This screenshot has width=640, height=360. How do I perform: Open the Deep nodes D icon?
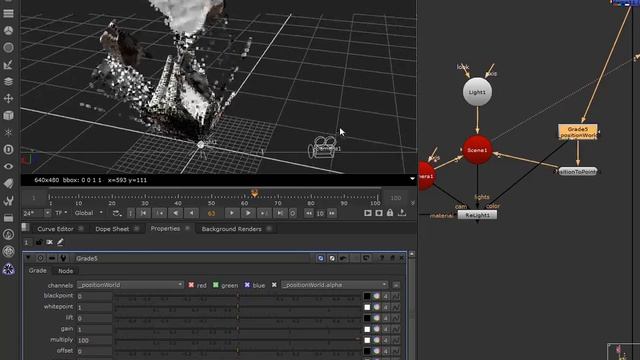(x=8, y=149)
